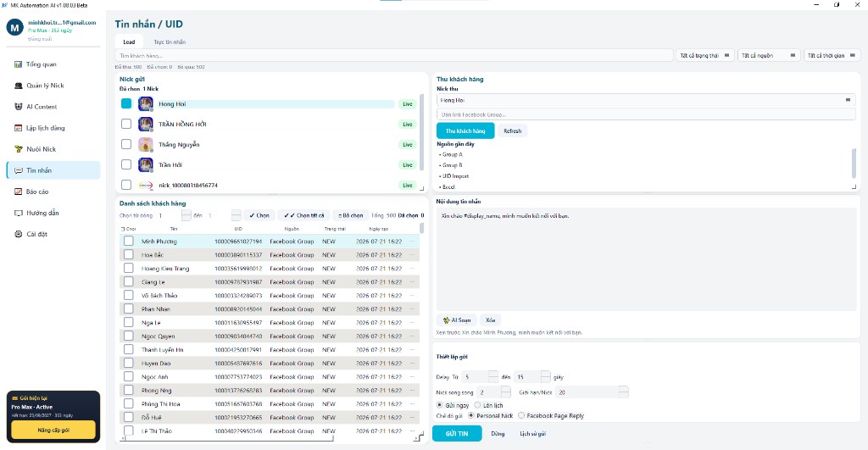Viewport: 868px width, 450px height.
Task: Click Giới hạn/Nick stepper
Action: tap(623, 392)
